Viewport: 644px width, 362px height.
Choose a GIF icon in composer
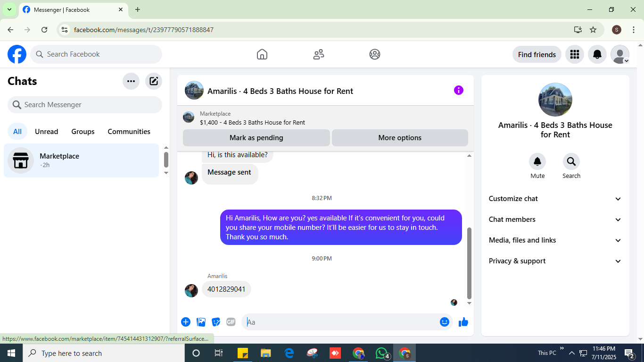[231, 322]
